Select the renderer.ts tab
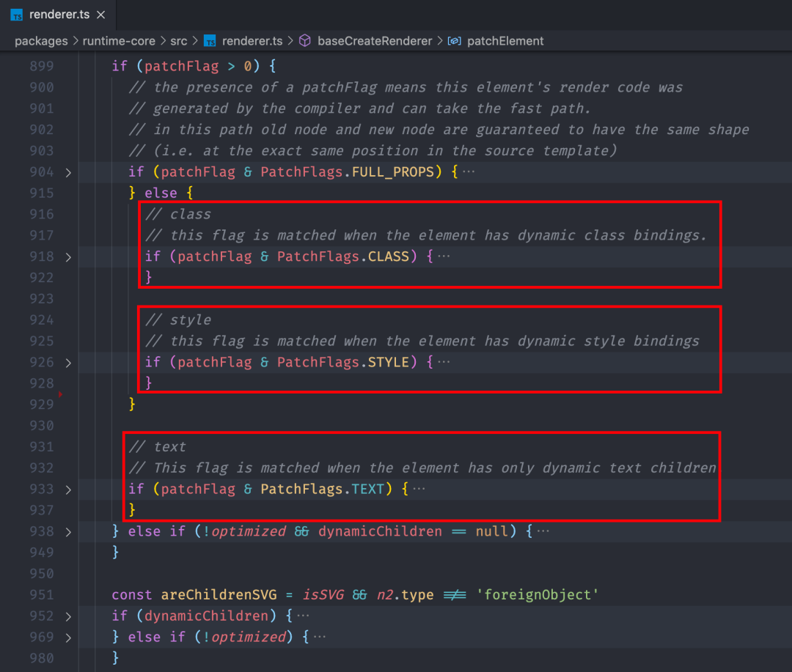Screen dimensions: 792x672 tap(58, 15)
